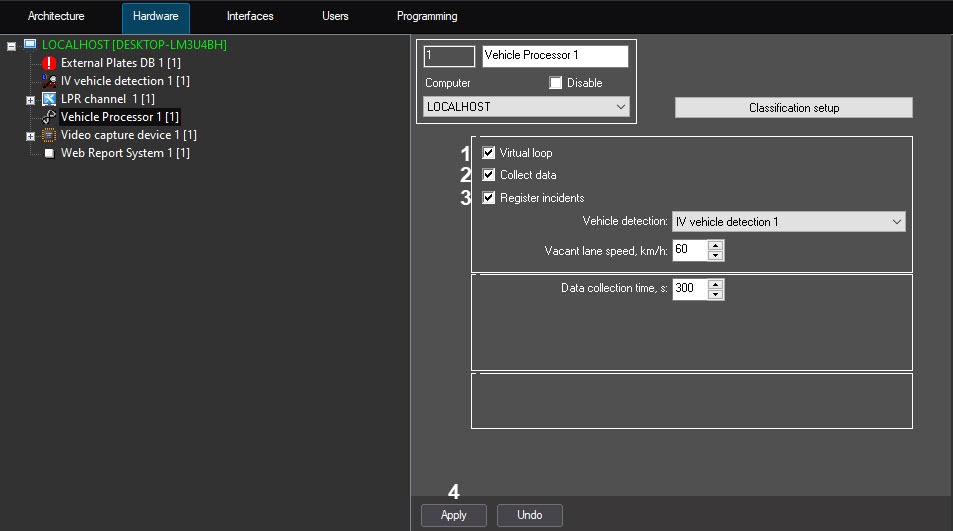Click the Apply button
This screenshot has width=953, height=531.
453,515
